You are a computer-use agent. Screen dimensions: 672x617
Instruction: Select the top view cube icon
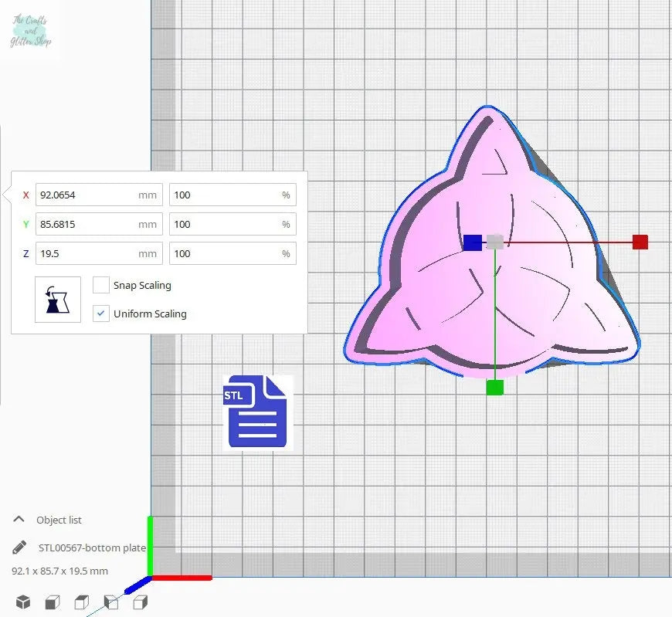[82, 602]
